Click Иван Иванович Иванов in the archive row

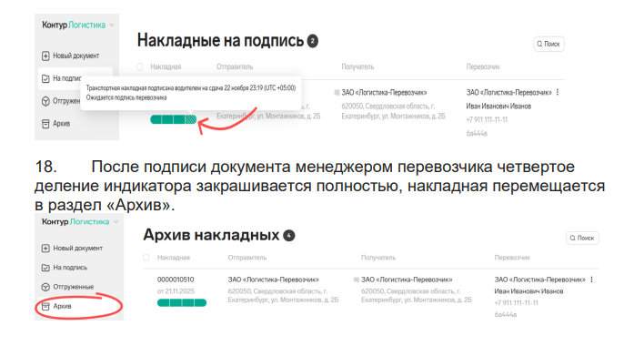(528, 291)
